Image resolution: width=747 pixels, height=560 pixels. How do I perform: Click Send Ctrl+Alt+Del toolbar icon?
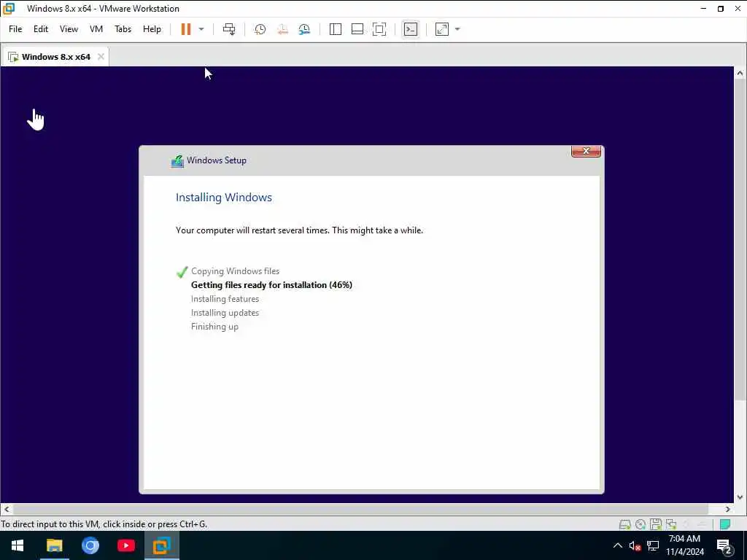[x=229, y=29]
